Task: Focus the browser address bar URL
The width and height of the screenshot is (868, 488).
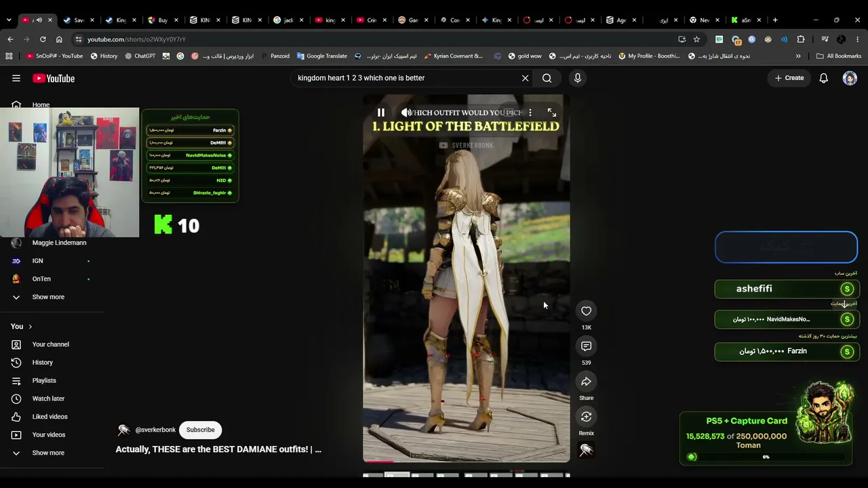Action: point(136,39)
